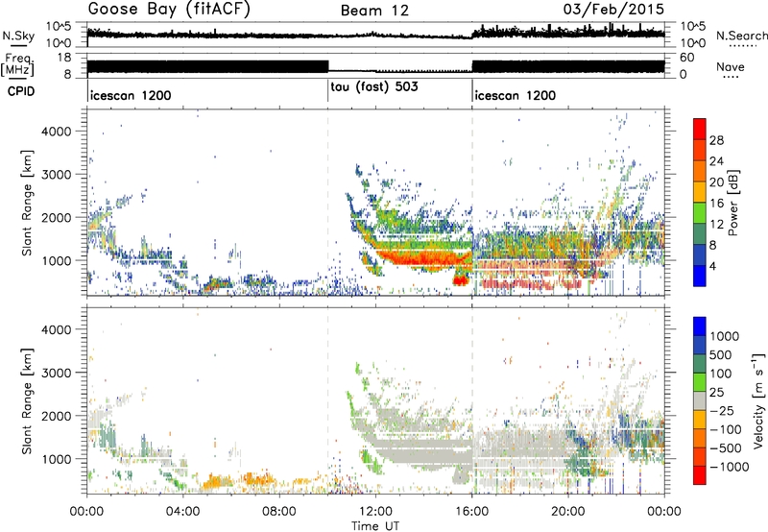Click the 'CPID' row label
Screen dimensions: 768x532
[x=21, y=91]
